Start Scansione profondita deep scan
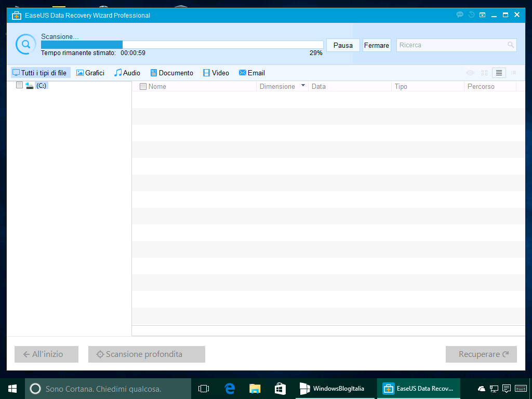Viewport: 532px width, 399px height. [x=147, y=354]
